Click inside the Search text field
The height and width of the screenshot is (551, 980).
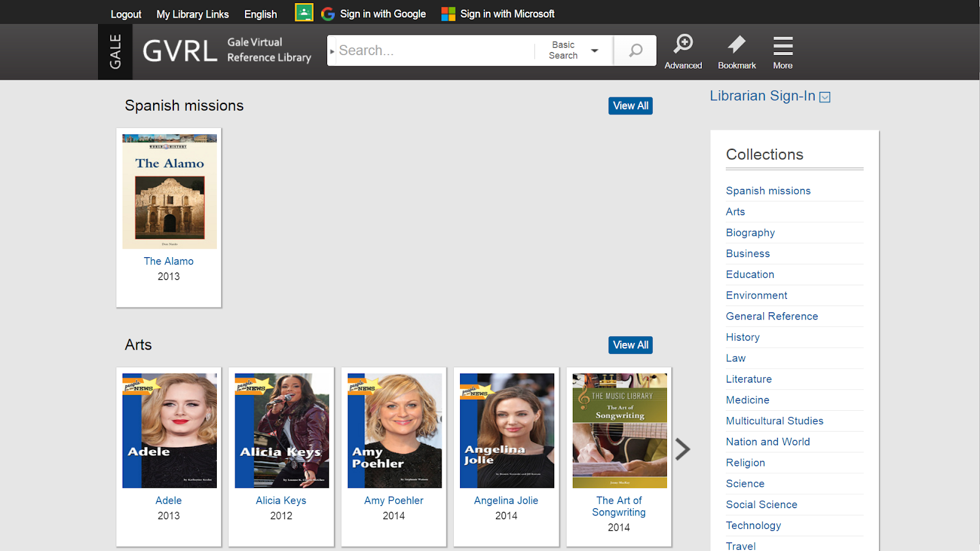coord(435,50)
